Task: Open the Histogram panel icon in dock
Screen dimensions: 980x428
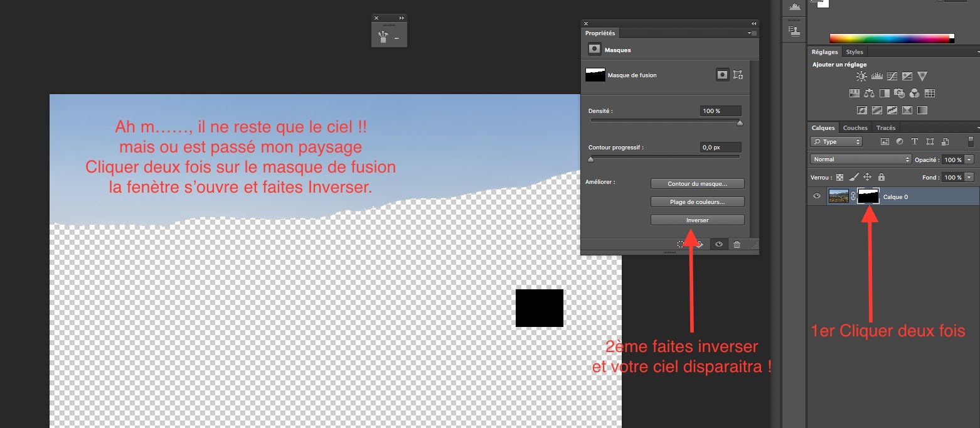Action: pos(794,7)
